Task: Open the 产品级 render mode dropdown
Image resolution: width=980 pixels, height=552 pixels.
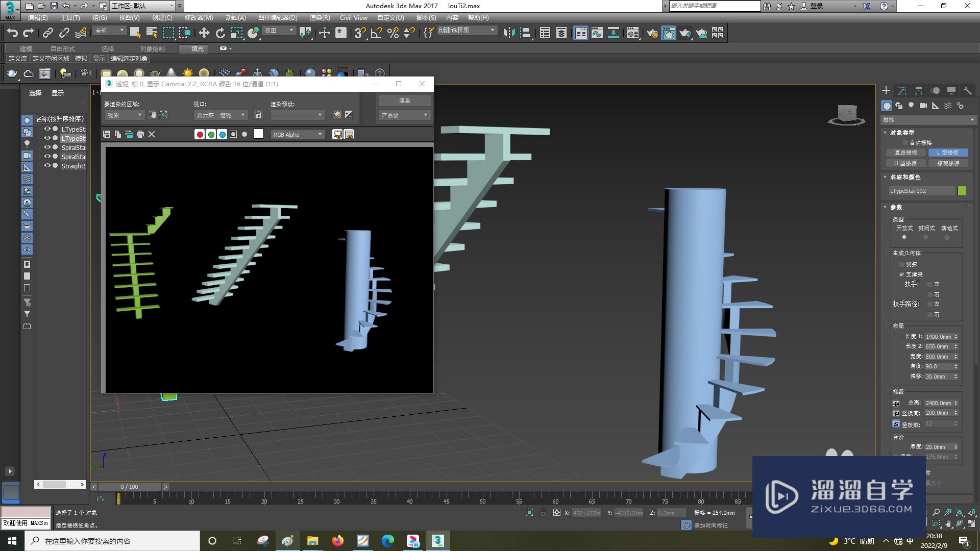Action: pyautogui.click(x=404, y=115)
